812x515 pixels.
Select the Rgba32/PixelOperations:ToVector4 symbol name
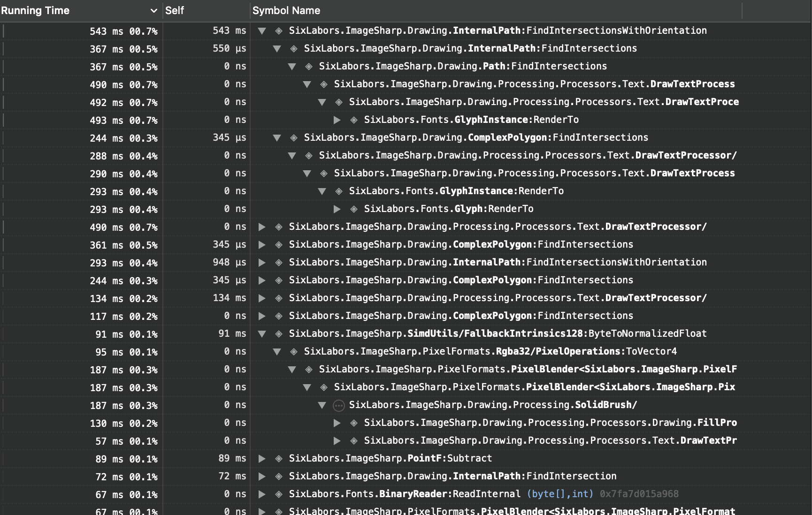pyautogui.click(x=490, y=351)
